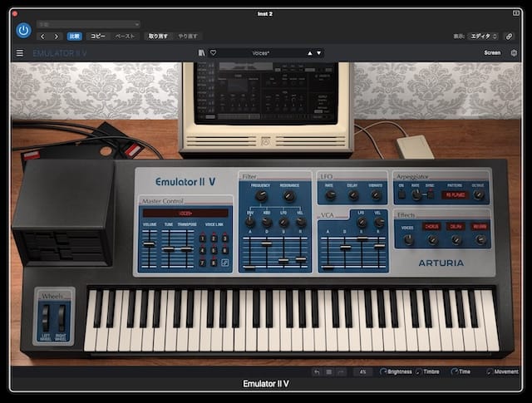
Task: Click the 取り消す undo button
Action: (158, 37)
